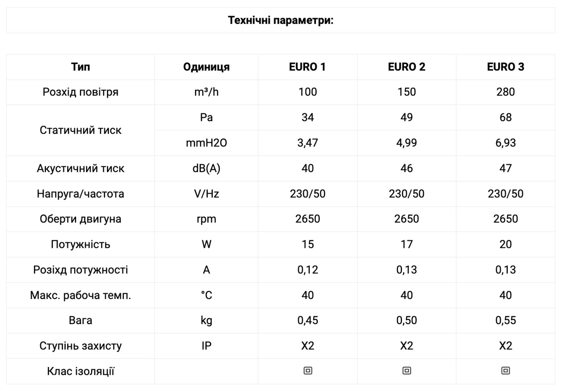The width and height of the screenshot is (563, 392).
Task: Click the insulation class symbol under EURO 1
Action: (308, 371)
